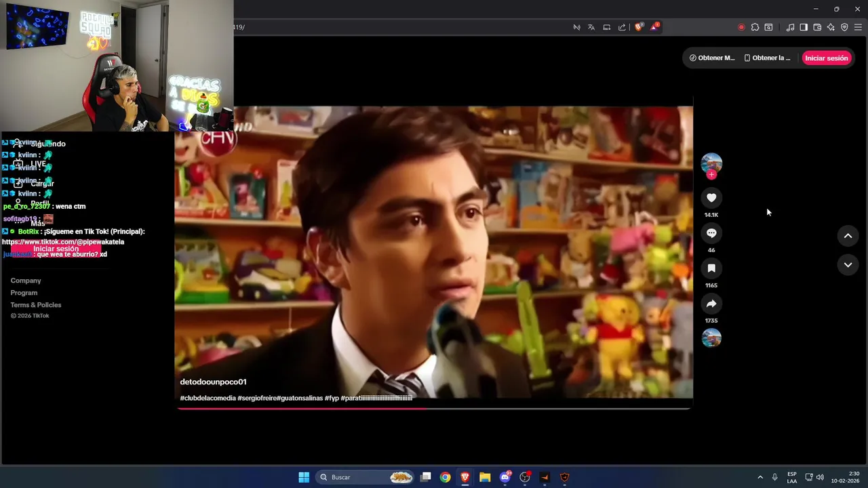Open the Brave playlist music note icon
This screenshot has width=868, height=488.
(790, 27)
